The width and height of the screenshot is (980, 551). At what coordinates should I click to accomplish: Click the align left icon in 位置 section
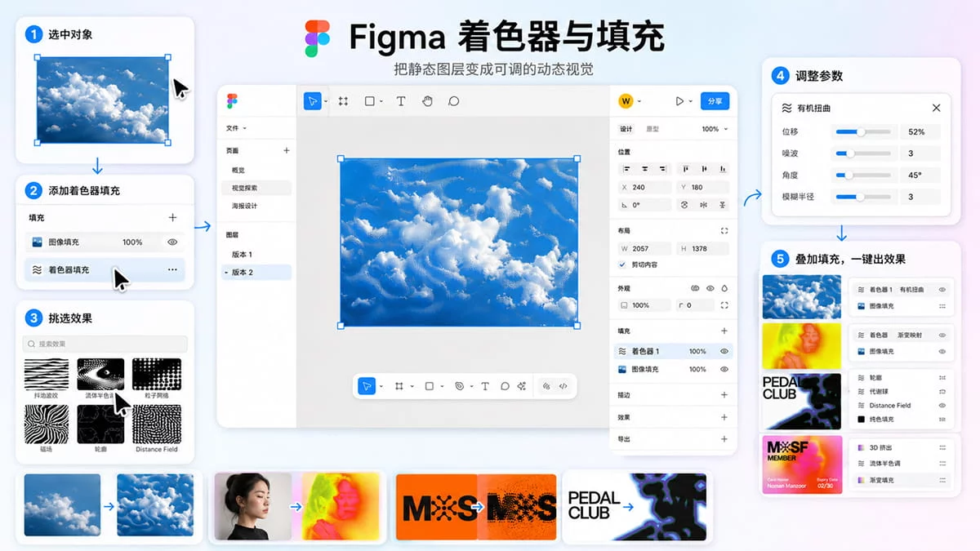(627, 169)
